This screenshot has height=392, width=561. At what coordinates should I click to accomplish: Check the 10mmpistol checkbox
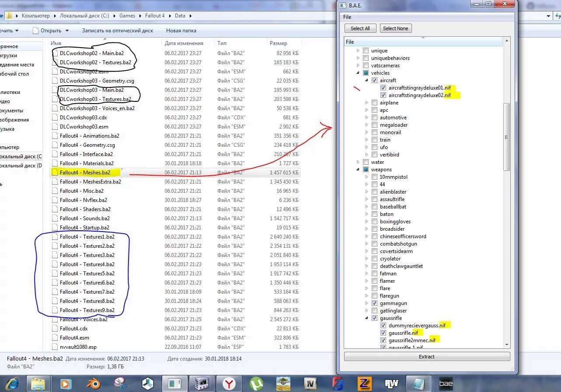point(374,177)
